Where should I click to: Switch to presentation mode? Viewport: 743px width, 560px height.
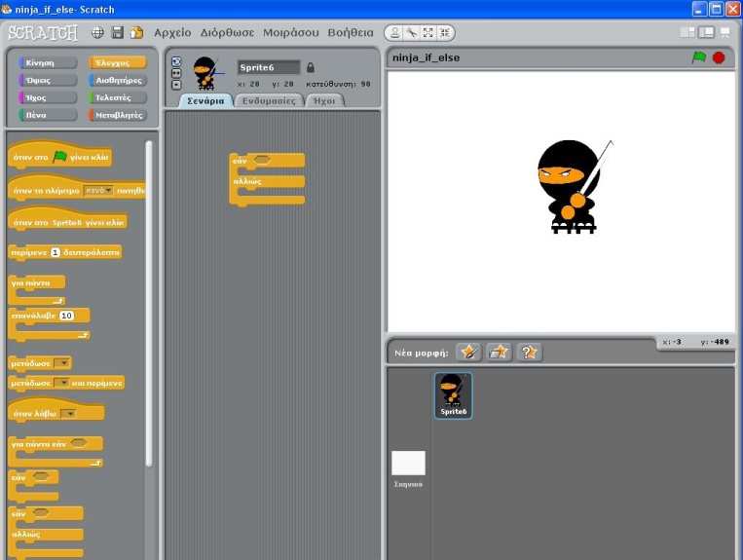[x=725, y=32]
